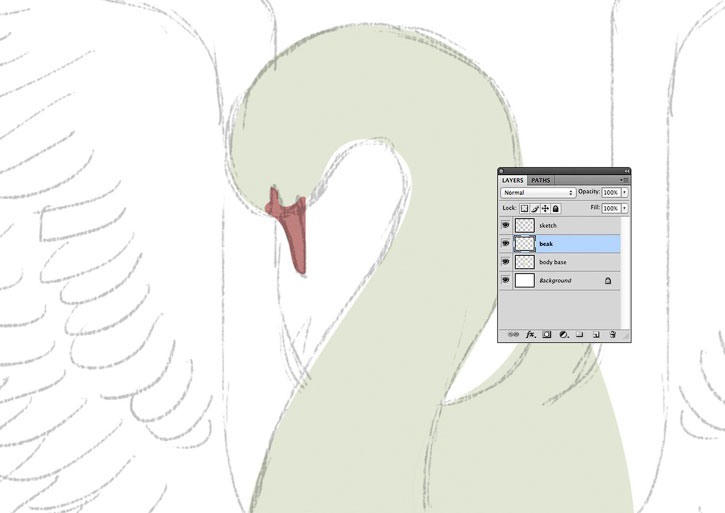This screenshot has width=725, height=513.
Task: Close the Layers panel
Action: click(501, 171)
